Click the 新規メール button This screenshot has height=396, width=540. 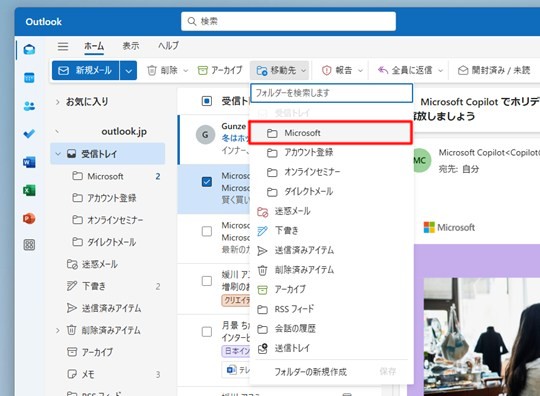point(86,71)
